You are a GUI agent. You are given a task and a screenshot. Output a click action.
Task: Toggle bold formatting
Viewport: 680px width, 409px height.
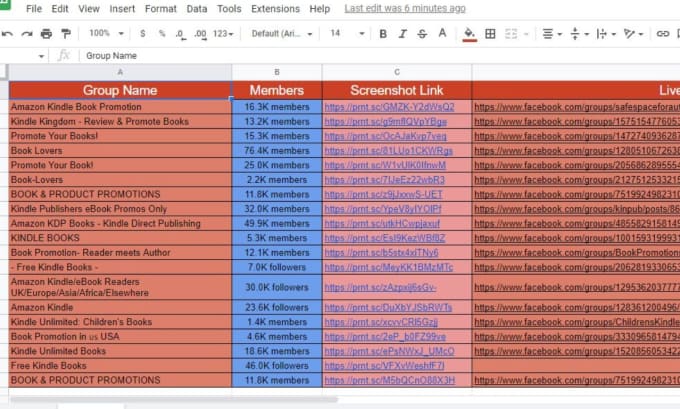(x=383, y=33)
